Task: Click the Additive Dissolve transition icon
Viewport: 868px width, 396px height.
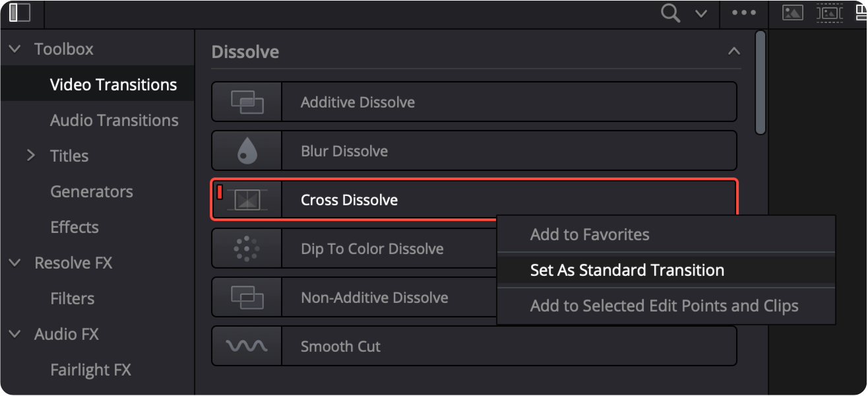Action: click(247, 102)
